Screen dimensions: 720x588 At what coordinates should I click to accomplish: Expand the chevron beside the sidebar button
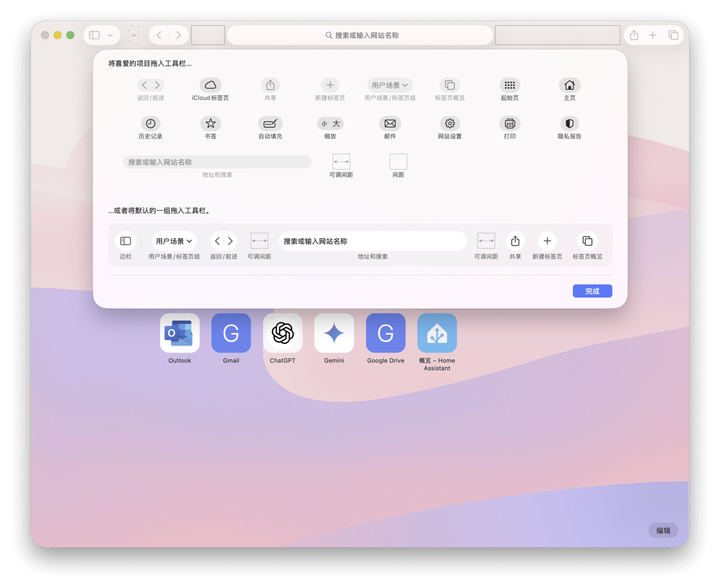coord(110,35)
